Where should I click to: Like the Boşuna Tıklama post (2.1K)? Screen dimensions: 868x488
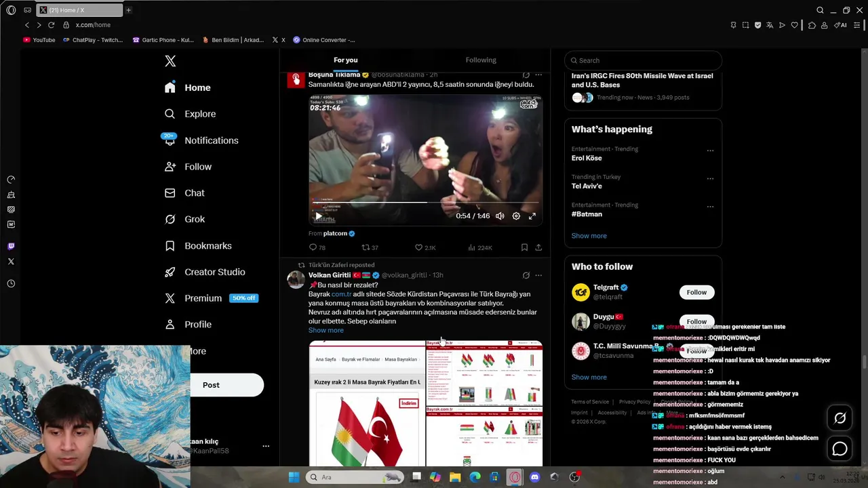pos(425,248)
